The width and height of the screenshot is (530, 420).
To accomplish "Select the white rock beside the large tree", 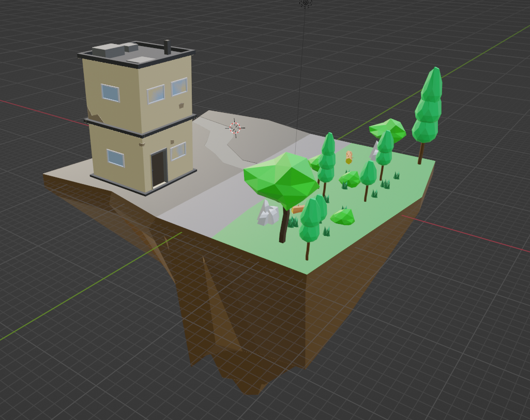I will pos(268,213).
